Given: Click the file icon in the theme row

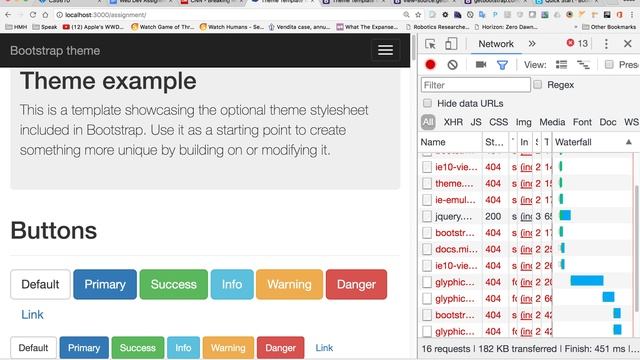Looking at the screenshot, I should tap(427, 183).
